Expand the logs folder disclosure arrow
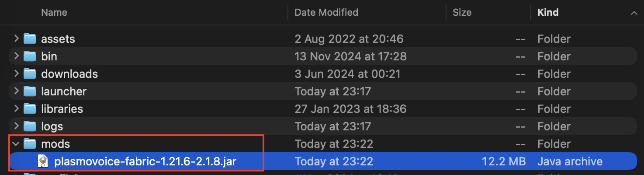 tap(16, 126)
